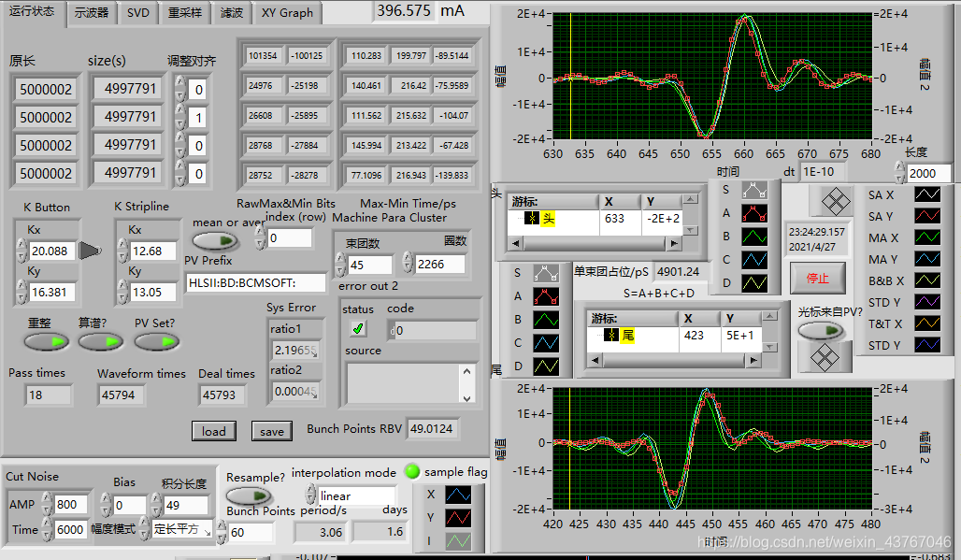Click the green I plot icon under sample flag
The image size is (961, 560).
(458, 541)
